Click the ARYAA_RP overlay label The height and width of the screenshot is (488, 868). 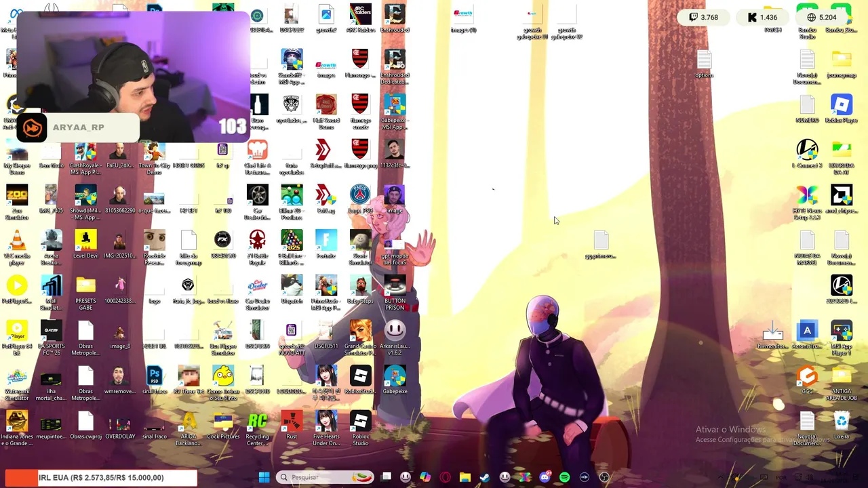[78, 127]
